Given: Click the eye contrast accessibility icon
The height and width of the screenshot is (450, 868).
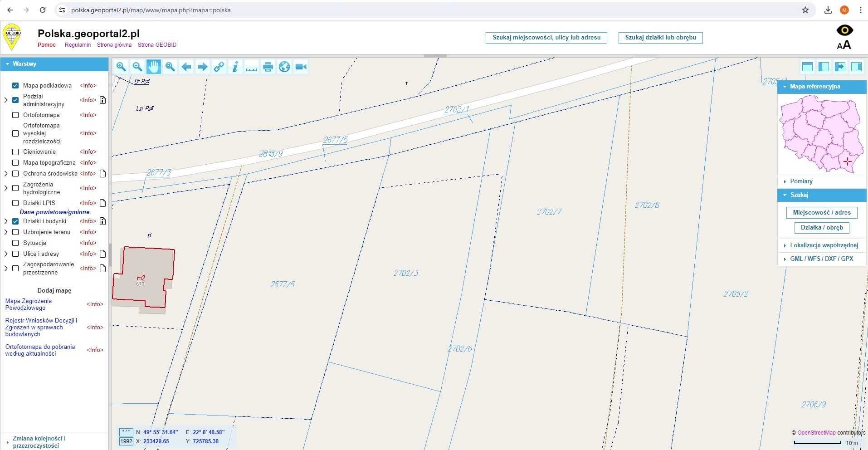Looking at the screenshot, I should [844, 30].
